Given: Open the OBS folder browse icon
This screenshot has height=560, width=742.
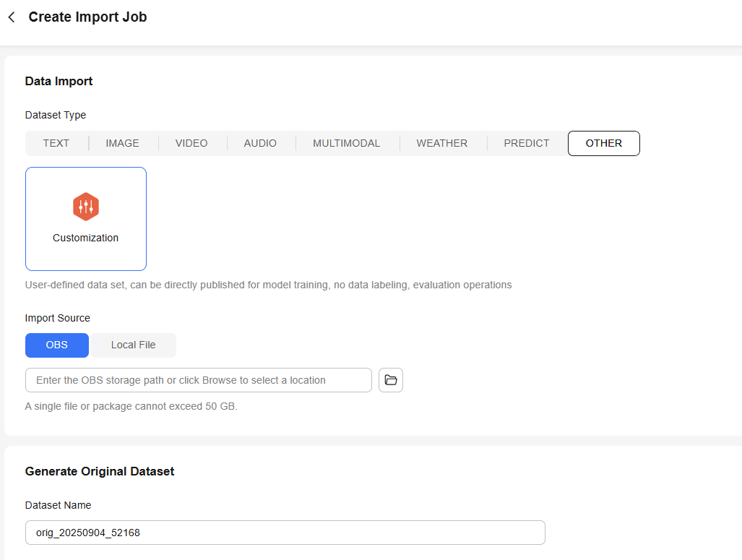Looking at the screenshot, I should 391,380.
